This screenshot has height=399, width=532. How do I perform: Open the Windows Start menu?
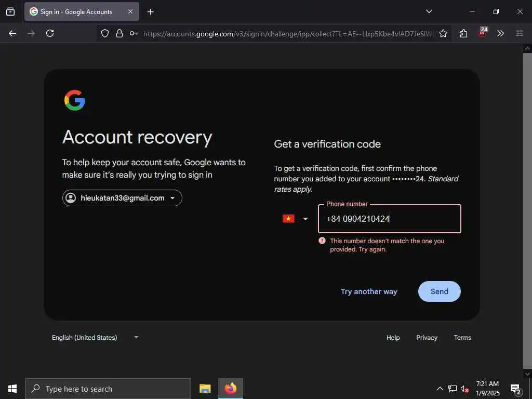click(12, 389)
